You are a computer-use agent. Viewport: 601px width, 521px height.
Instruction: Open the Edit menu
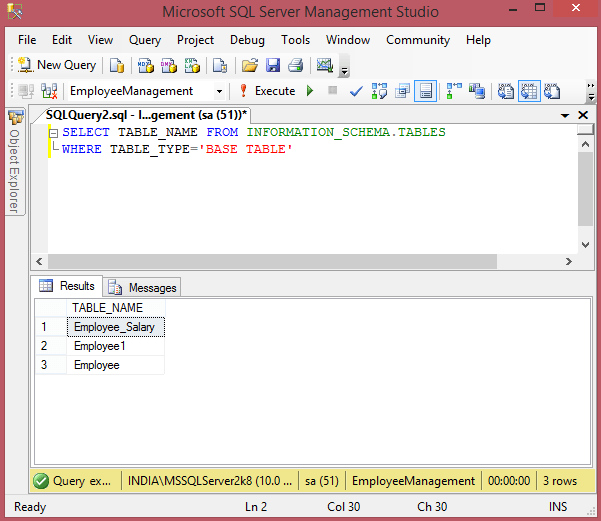62,40
